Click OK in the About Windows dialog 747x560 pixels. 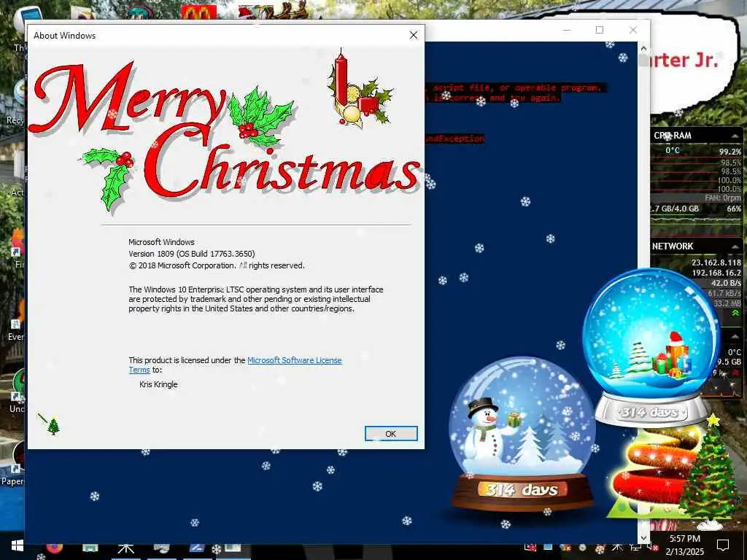click(391, 433)
